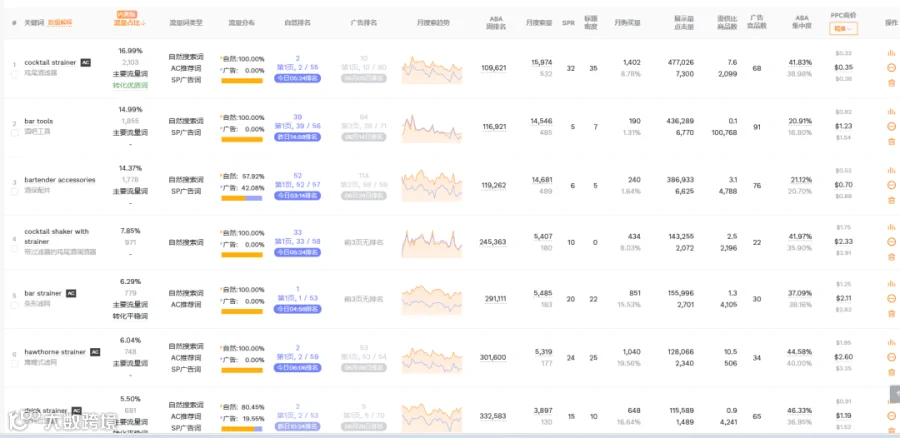The height and width of the screenshot is (438, 900).
Task: Select checkbox beside bartender accessories
Action: click(x=15, y=191)
